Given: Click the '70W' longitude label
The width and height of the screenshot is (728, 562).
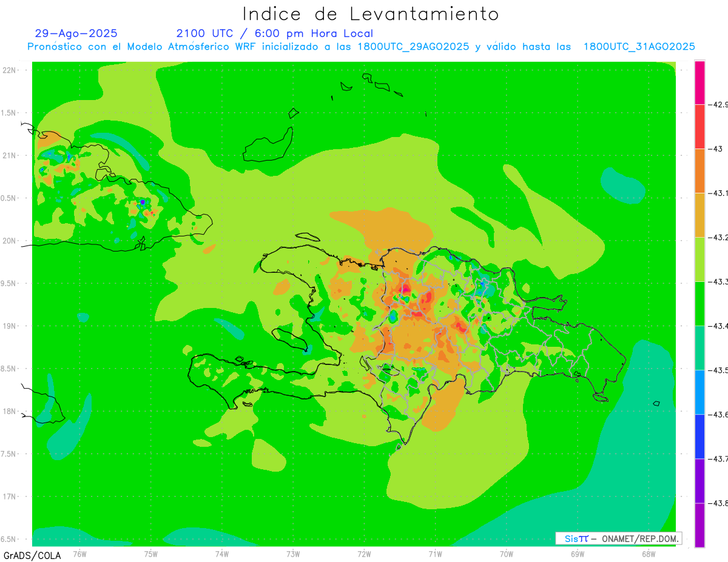Looking at the screenshot, I should point(507,554).
